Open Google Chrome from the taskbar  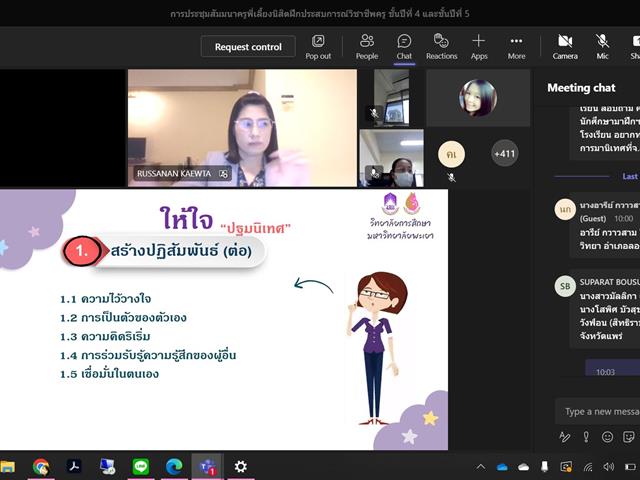point(41,467)
